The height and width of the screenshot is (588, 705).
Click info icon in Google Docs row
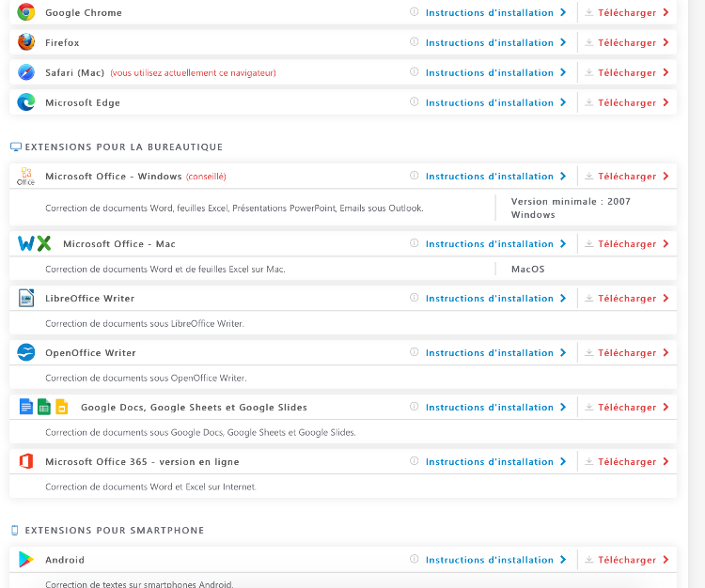click(415, 407)
